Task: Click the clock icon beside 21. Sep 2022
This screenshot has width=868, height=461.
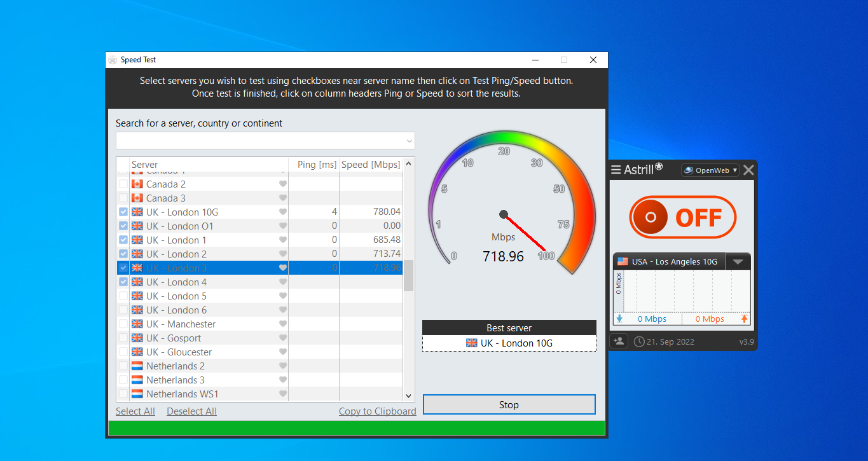Action: coord(639,341)
